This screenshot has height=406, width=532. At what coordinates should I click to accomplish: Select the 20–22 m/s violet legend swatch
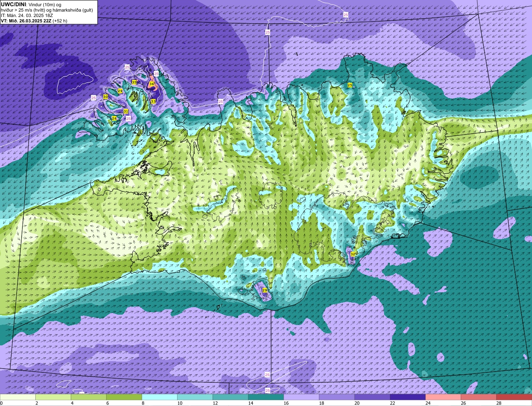tap(372, 397)
